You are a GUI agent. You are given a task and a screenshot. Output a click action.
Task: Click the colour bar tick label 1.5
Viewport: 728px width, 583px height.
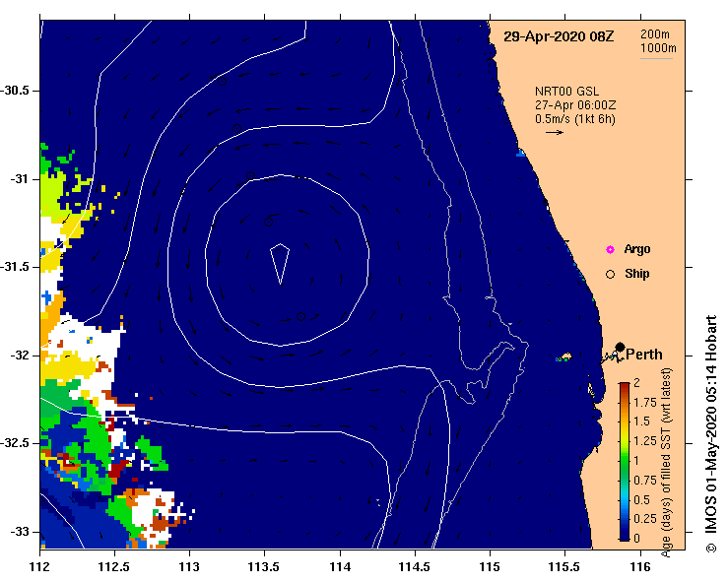tap(642, 421)
